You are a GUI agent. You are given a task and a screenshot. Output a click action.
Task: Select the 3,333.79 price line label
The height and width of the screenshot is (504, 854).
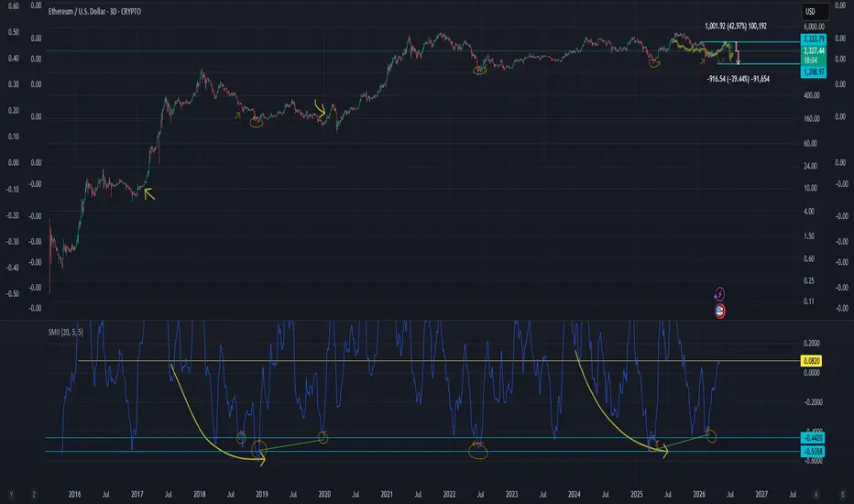813,39
